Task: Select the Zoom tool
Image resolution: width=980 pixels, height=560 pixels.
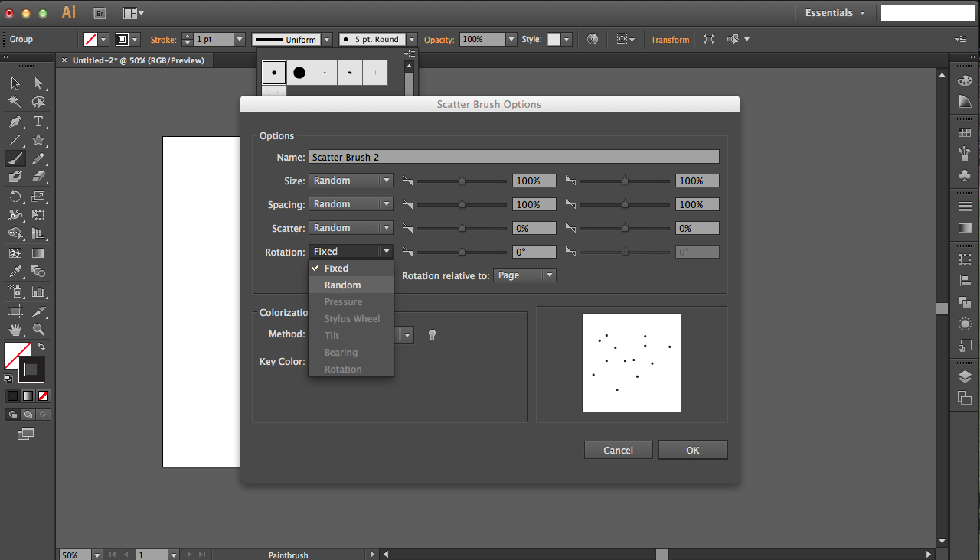Action: point(38,330)
